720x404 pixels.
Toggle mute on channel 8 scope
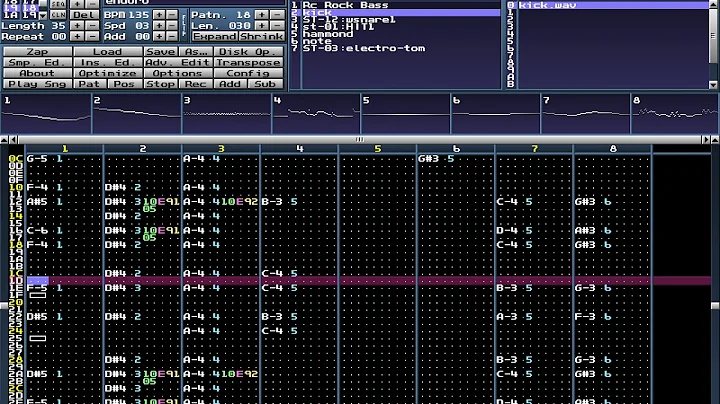pyautogui.click(x=675, y=114)
